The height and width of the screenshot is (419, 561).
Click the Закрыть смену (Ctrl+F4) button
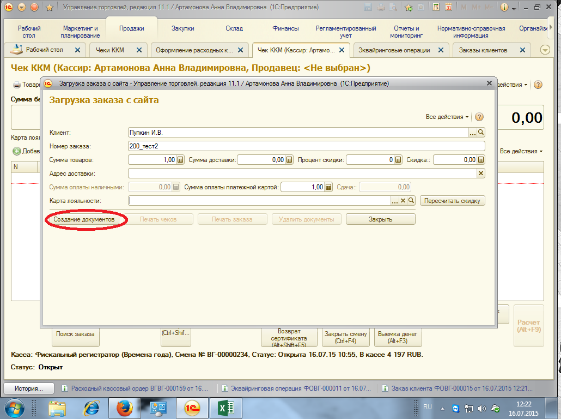[346, 337]
